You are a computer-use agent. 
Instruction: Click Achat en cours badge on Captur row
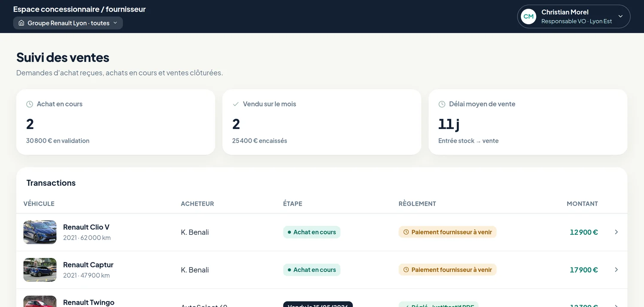(312, 270)
